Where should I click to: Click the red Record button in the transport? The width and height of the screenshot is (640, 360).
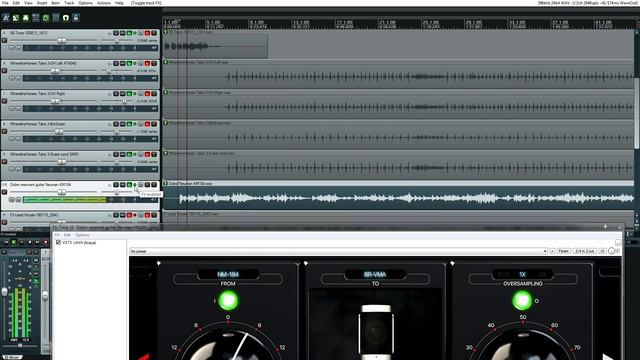pos(45,242)
